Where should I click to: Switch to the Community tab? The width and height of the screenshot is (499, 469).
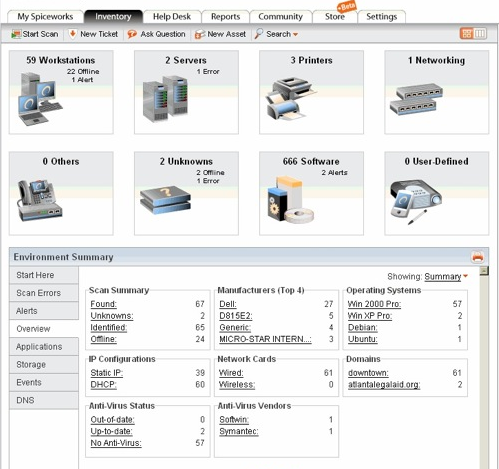[281, 17]
